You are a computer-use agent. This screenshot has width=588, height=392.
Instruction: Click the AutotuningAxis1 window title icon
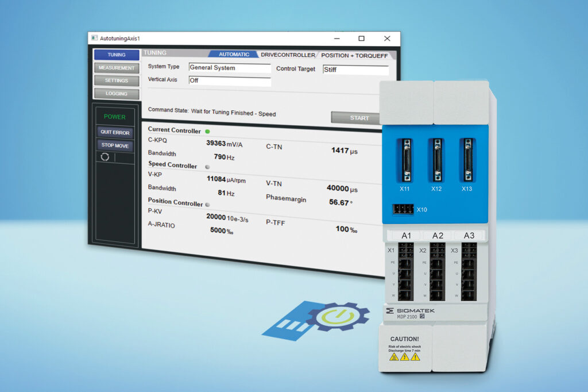coord(94,38)
